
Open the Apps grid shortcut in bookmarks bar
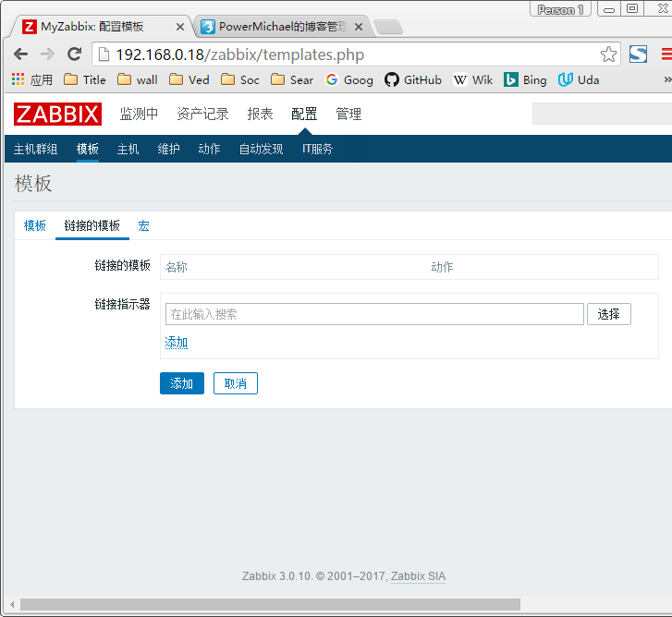[32, 79]
